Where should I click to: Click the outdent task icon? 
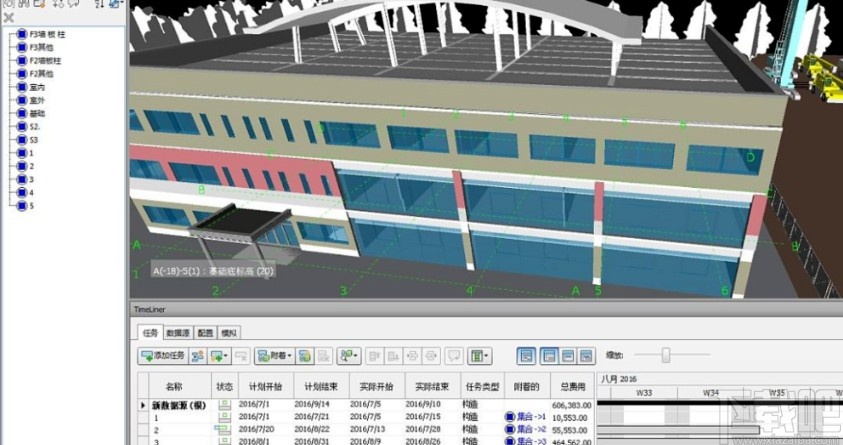pos(412,356)
